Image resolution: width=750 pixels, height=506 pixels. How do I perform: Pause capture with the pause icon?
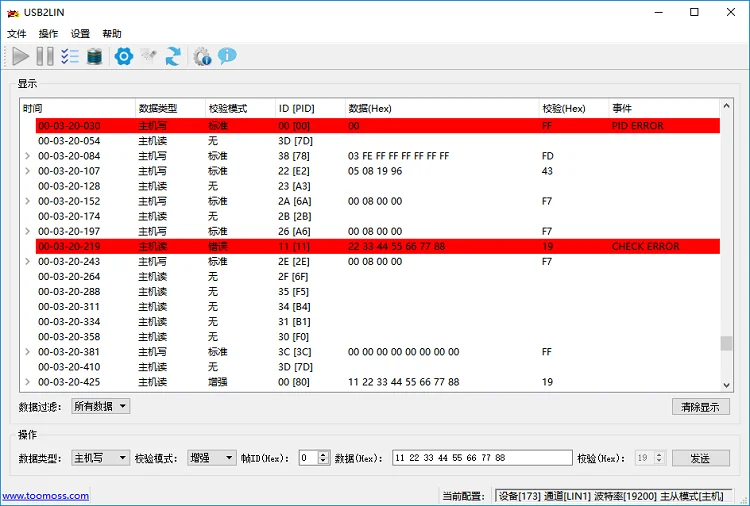pos(45,56)
